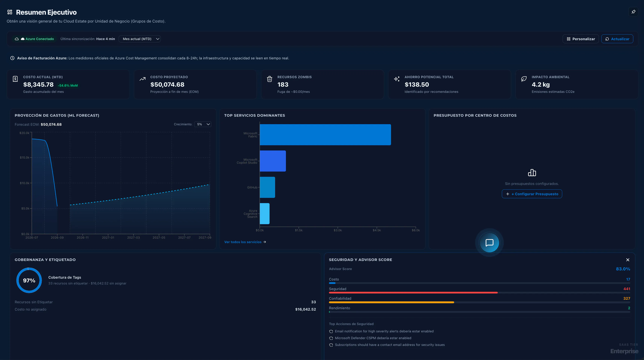644x360 pixels.
Task: Click the Rendimiento progress bar
Action: click(x=479, y=312)
